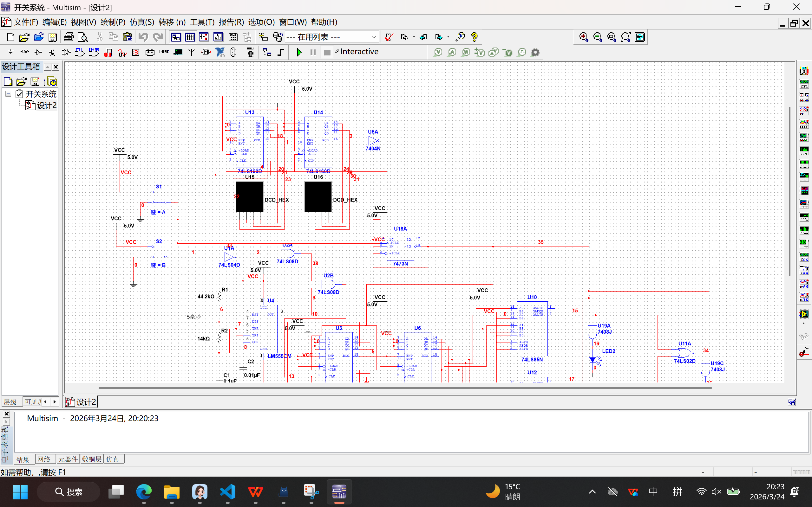Click the Place TTL component icon
This screenshot has width=812, height=507.
pos(80,52)
